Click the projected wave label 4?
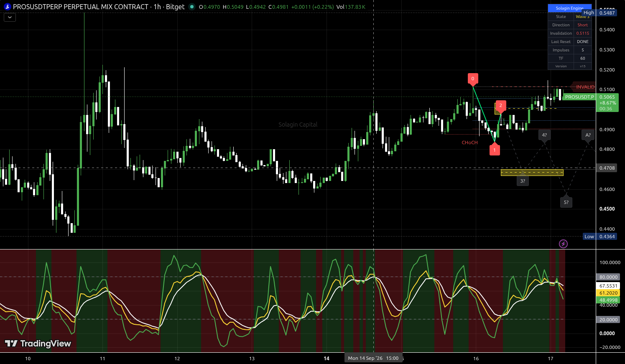Screen dimensions: 625x364 [544, 135]
